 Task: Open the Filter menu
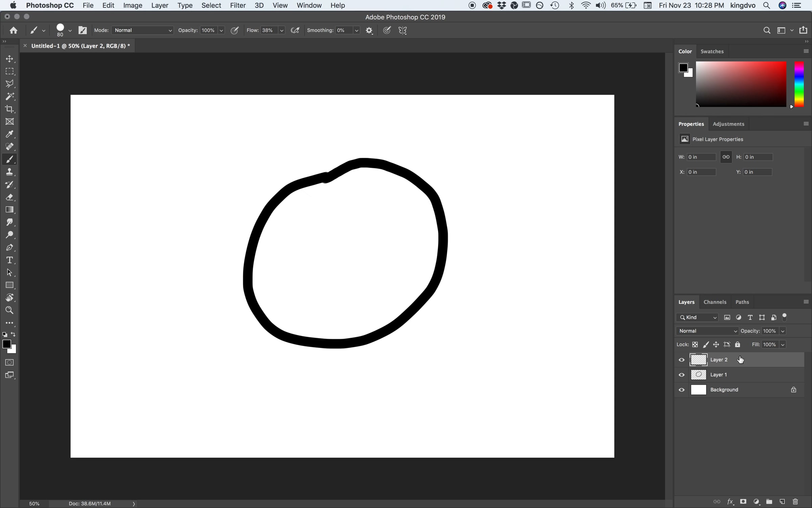point(238,5)
